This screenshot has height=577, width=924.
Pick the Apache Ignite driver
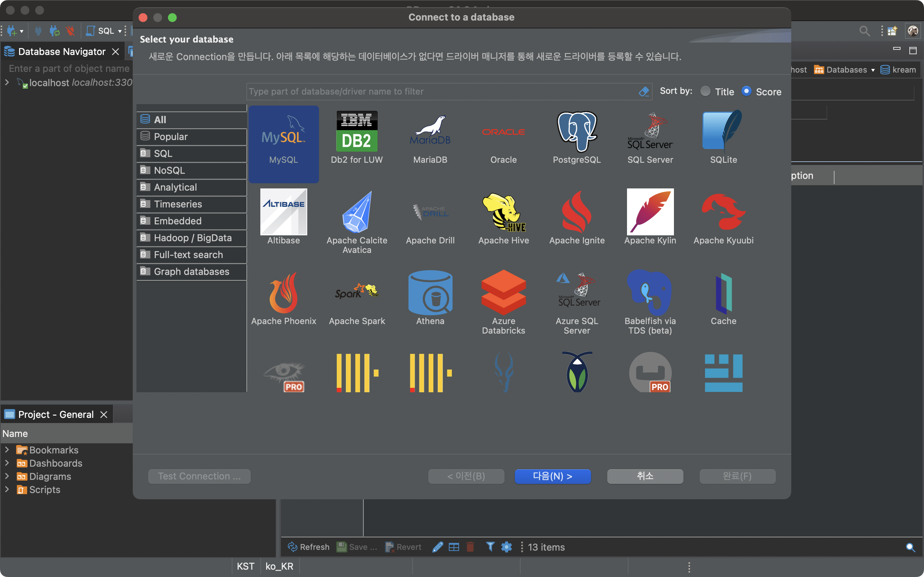pyautogui.click(x=577, y=217)
